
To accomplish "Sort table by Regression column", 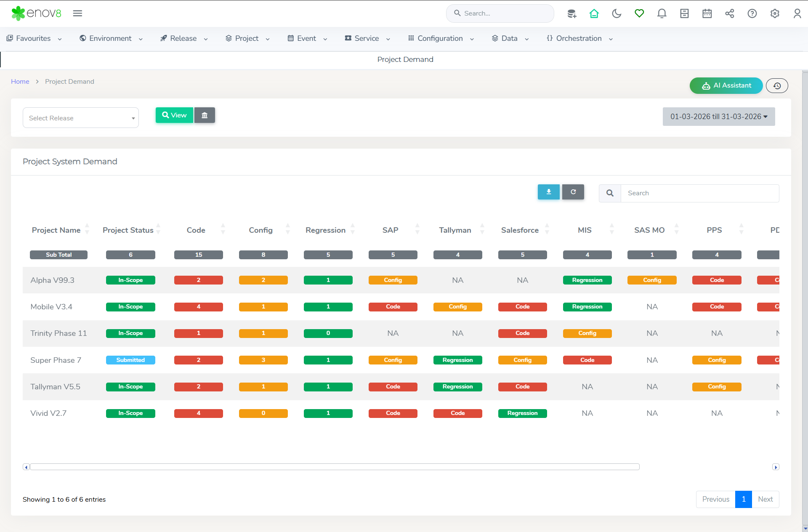I will (x=326, y=230).
